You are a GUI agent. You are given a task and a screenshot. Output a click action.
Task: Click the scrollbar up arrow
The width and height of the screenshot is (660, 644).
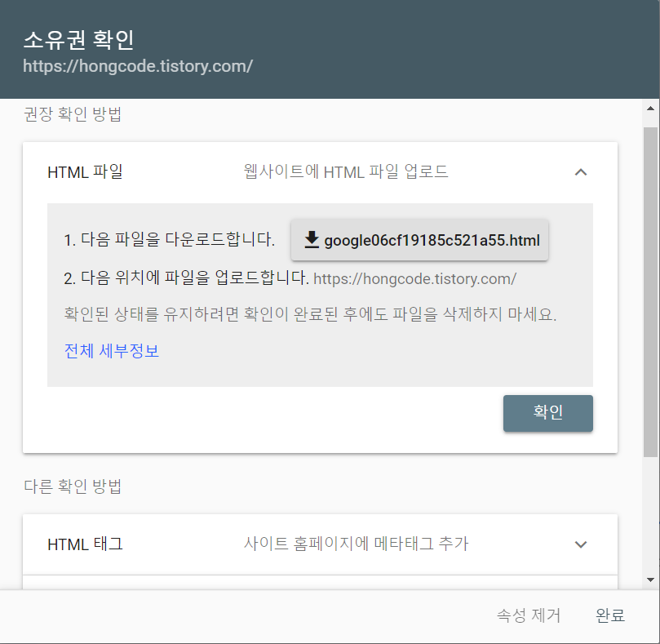tap(650, 109)
